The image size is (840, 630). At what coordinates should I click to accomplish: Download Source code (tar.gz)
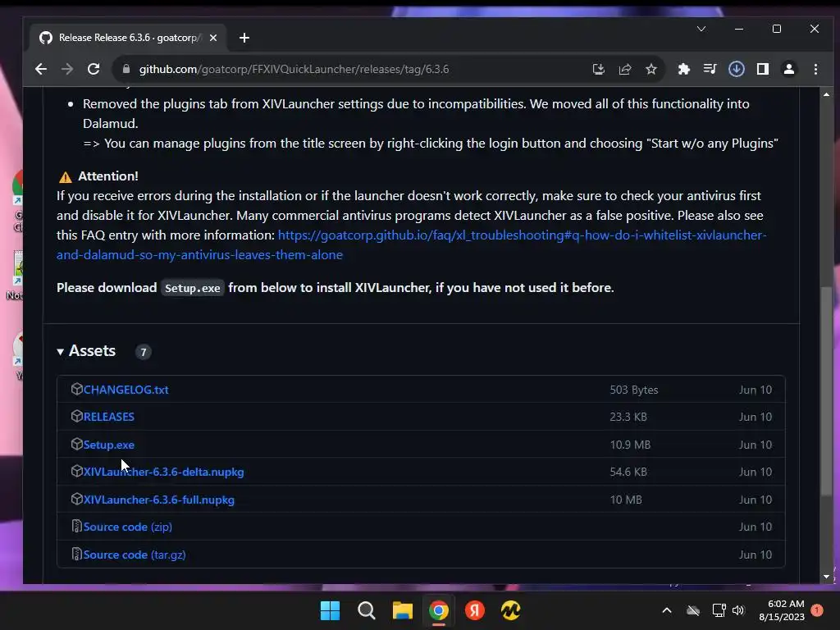pyautogui.click(x=135, y=555)
